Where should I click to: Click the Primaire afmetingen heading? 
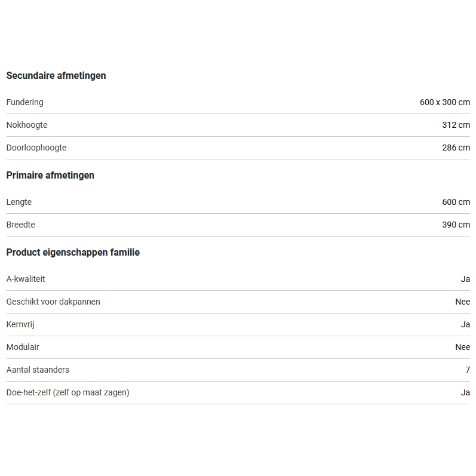tap(50, 175)
